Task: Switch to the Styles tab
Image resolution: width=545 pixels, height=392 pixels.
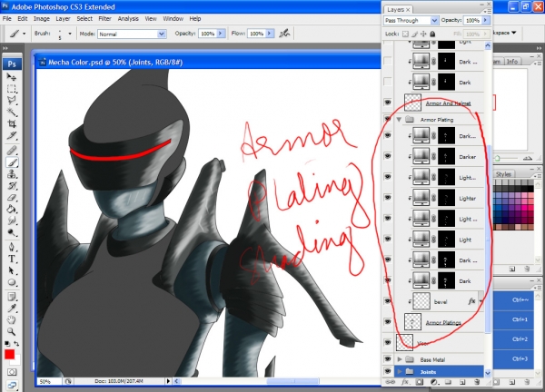Action: (x=503, y=173)
